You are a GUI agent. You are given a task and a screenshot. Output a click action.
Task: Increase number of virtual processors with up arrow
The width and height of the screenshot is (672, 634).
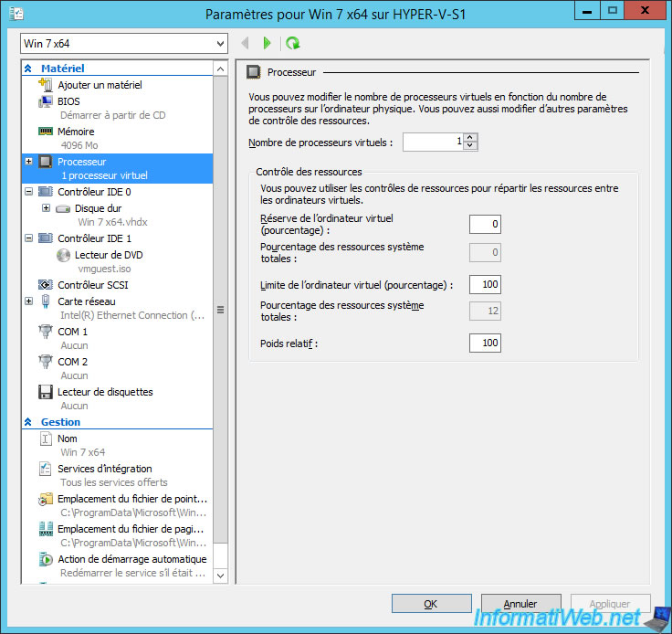click(x=469, y=138)
